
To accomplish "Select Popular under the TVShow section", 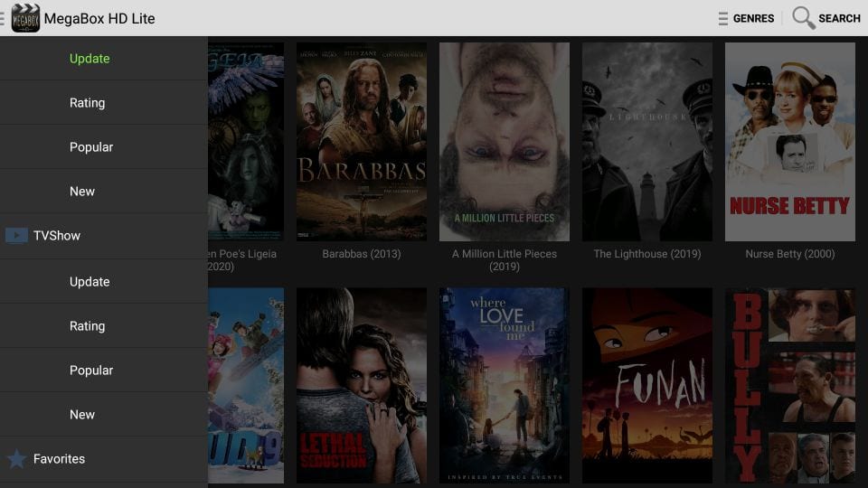I will 91,371.
